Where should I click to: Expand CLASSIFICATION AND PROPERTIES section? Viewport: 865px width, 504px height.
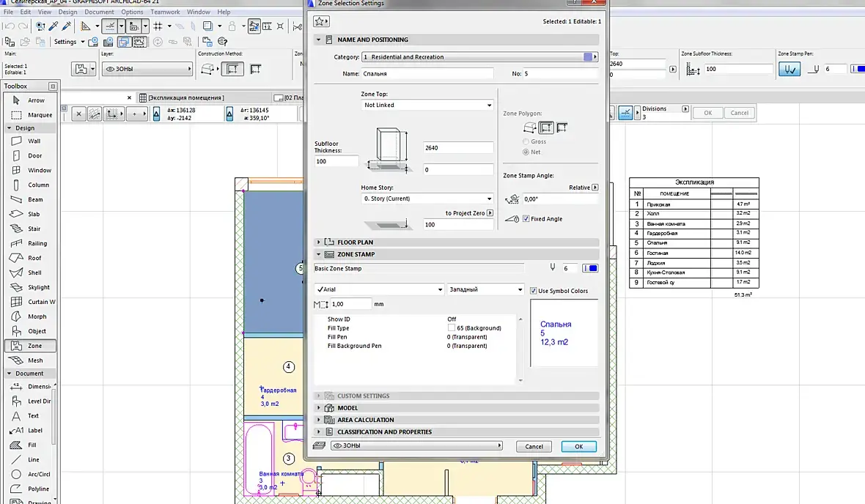[456, 431]
